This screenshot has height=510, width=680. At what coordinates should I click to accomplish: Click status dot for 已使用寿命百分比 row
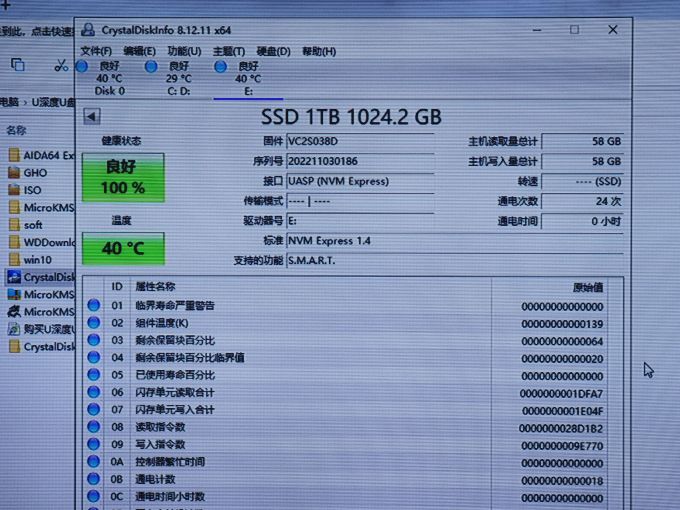[94, 375]
